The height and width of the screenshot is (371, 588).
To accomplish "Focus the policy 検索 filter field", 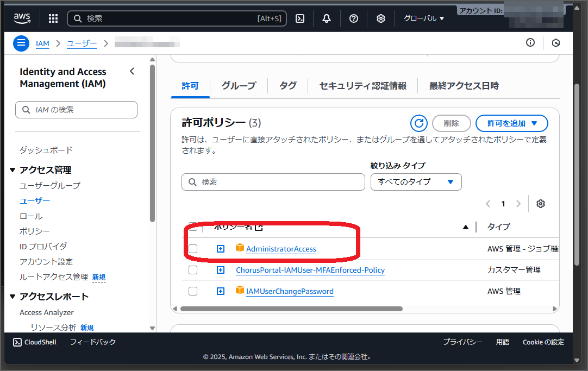I will point(273,182).
